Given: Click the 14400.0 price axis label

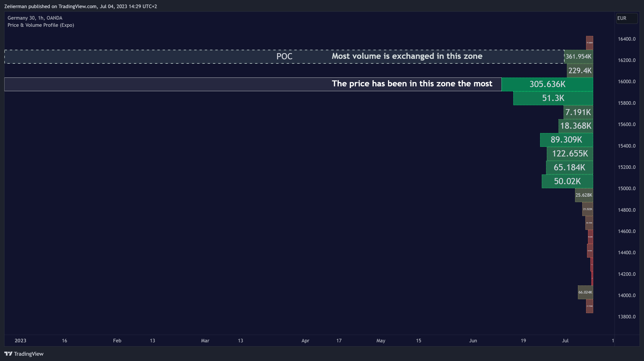Looking at the screenshot, I should [627, 253].
